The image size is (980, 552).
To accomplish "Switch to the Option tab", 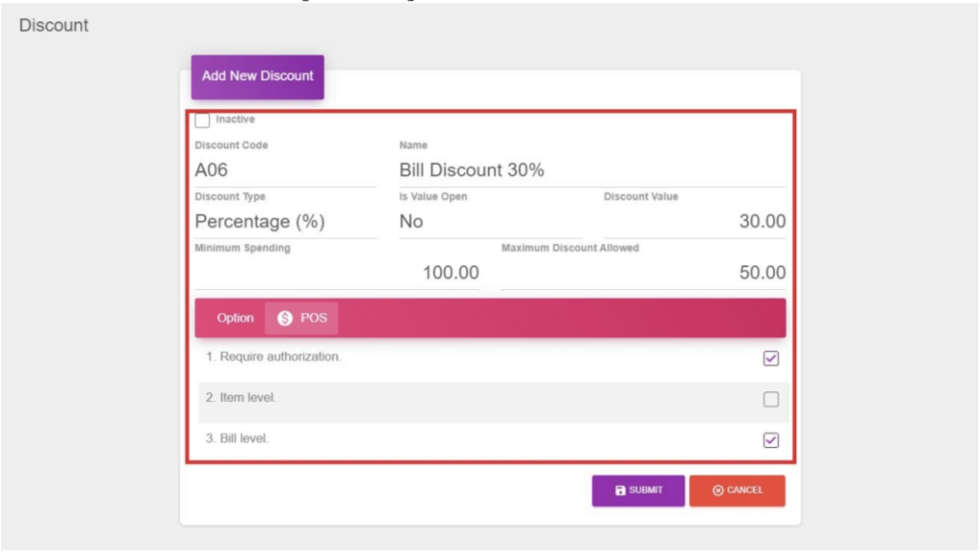I will (235, 319).
